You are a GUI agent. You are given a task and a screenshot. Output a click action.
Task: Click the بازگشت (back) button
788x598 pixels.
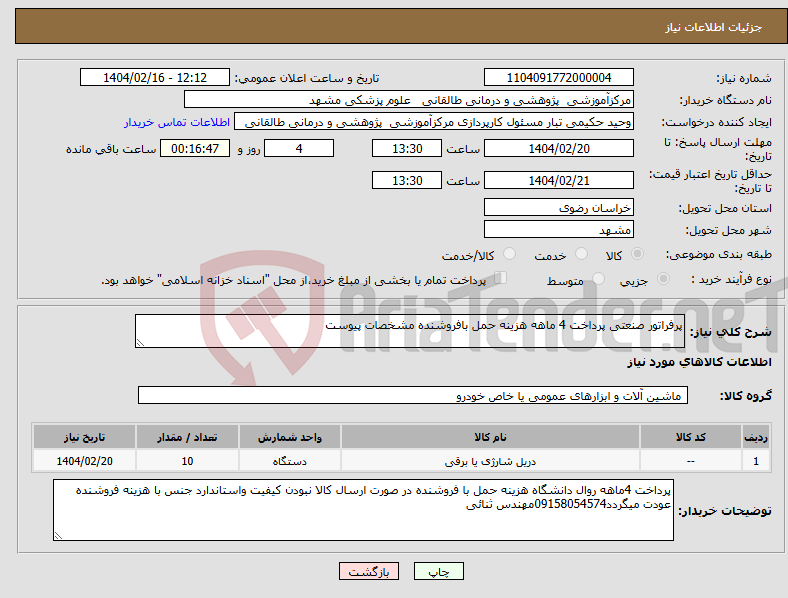pos(369,571)
